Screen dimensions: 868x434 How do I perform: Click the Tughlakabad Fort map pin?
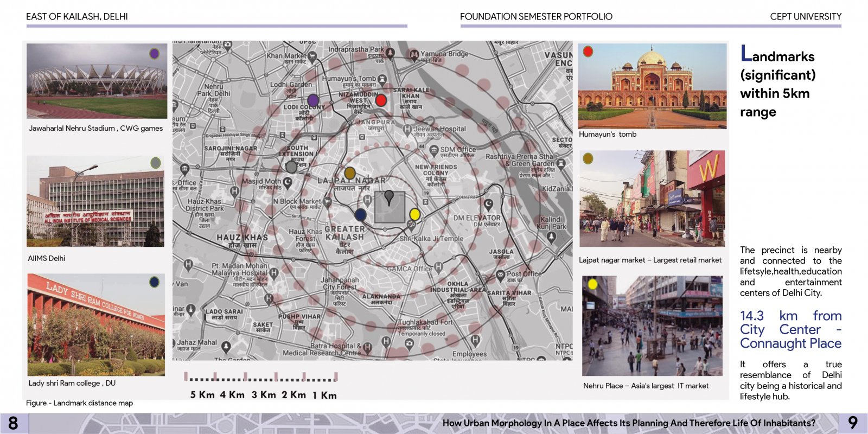coord(409,343)
